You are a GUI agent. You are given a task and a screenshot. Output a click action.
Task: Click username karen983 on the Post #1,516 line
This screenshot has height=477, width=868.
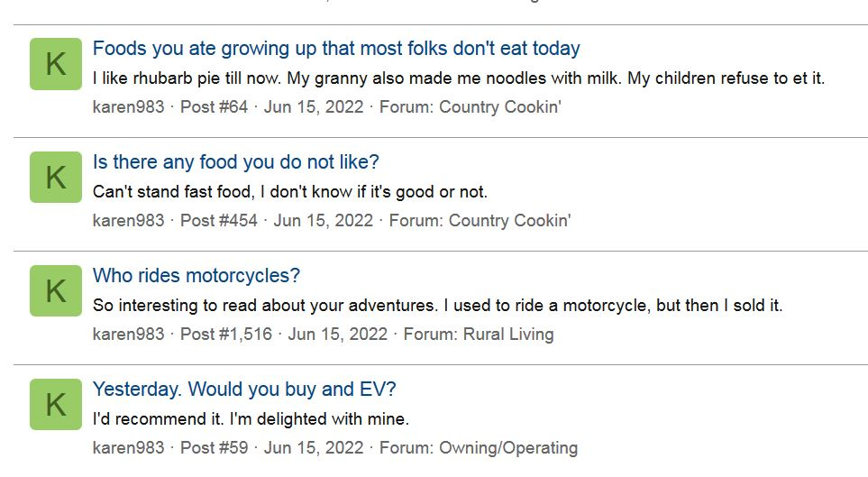click(128, 335)
